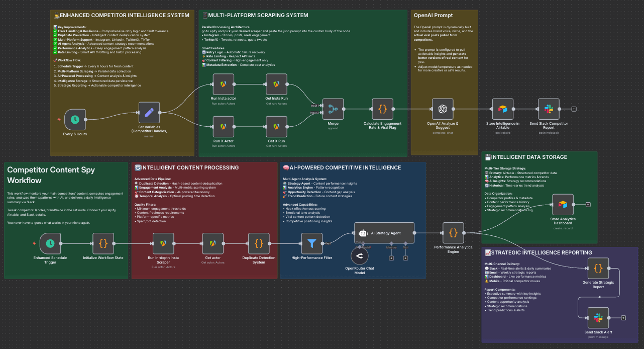The image size is (644, 349).
Task: Click the AI Strategy Agent node
Action: tap(384, 233)
